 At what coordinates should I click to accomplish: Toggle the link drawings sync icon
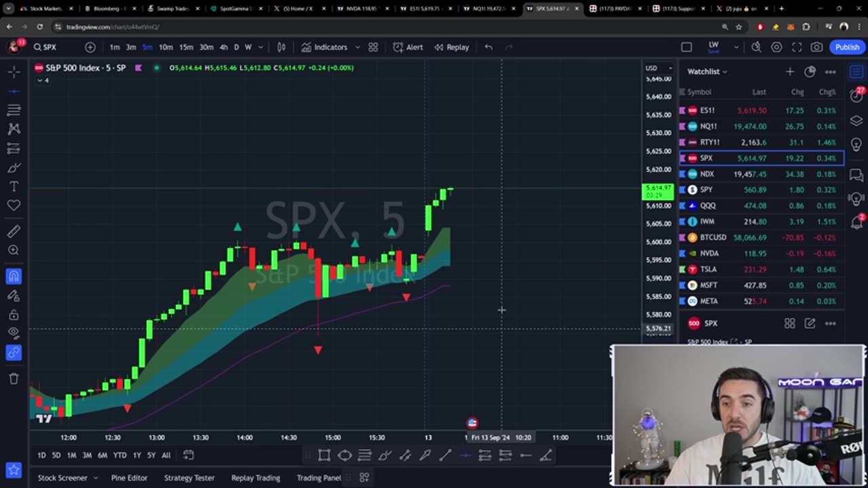(14, 352)
